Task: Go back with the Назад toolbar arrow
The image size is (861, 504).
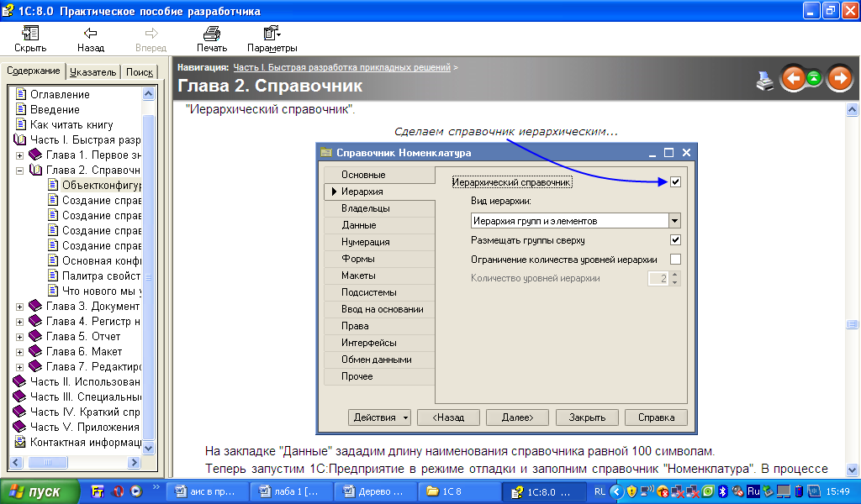Action: click(91, 34)
